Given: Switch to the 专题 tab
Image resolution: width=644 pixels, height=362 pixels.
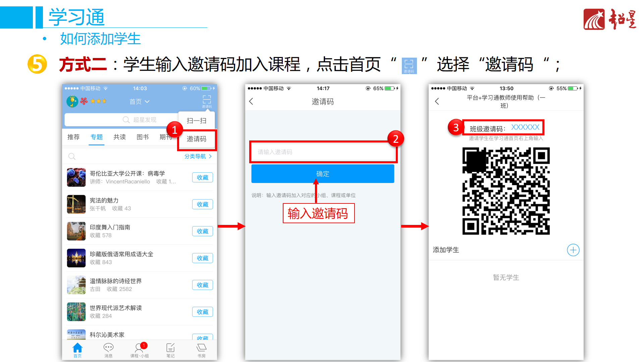Looking at the screenshot, I should point(97,137).
